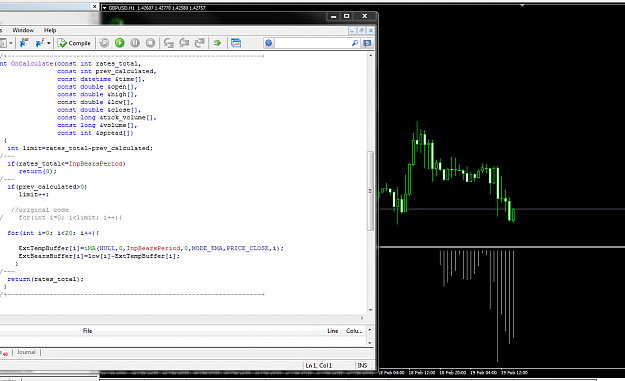Image resolution: width=625 pixels, height=381 pixels.
Task: Click the Step Out debug icon
Action: click(199, 43)
